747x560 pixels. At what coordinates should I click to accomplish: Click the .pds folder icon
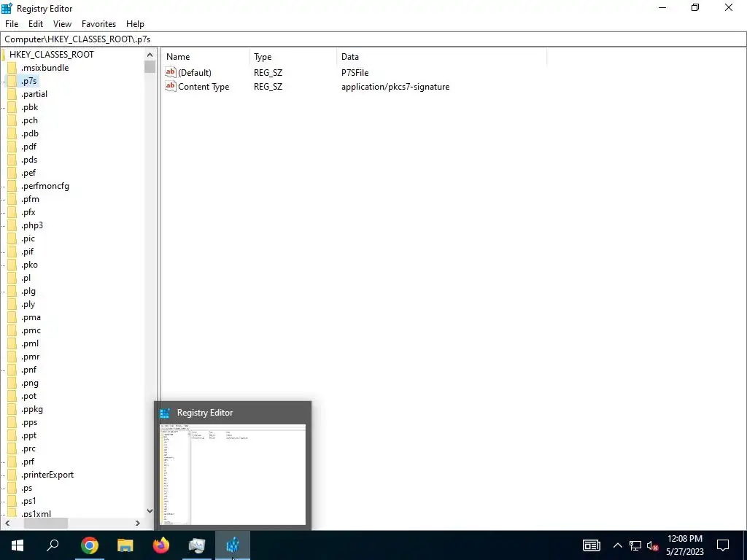tap(12, 160)
